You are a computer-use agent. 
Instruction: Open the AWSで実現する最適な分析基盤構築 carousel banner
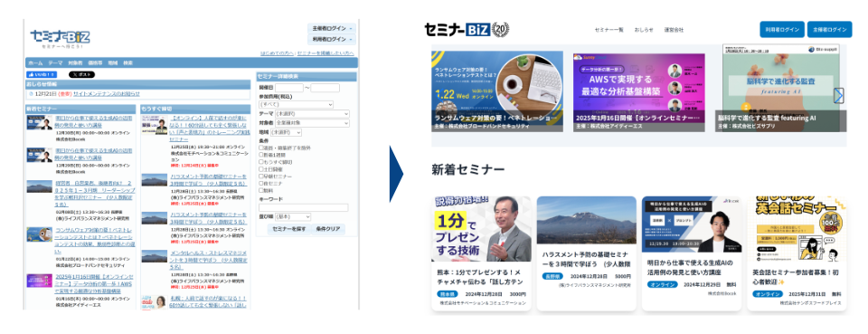[x=639, y=91]
